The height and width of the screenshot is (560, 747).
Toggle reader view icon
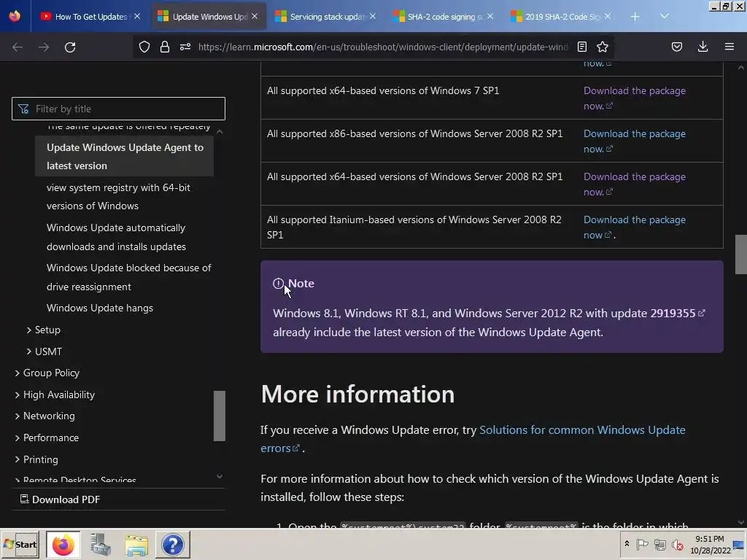coord(581,47)
